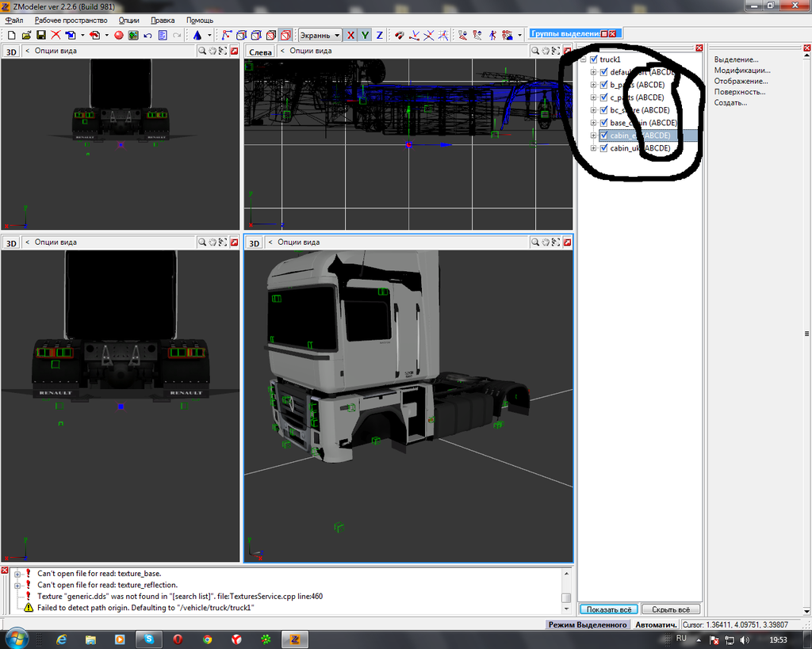Image resolution: width=812 pixels, height=649 pixels.
Task: Click the Скрыть всё button
Action: pyautogui.click(x=670, y=609)
